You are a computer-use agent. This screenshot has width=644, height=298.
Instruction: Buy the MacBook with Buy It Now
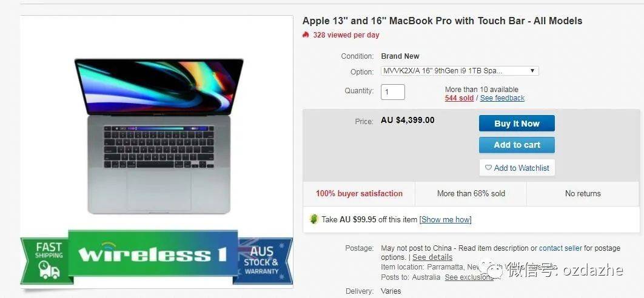(517, 124)
